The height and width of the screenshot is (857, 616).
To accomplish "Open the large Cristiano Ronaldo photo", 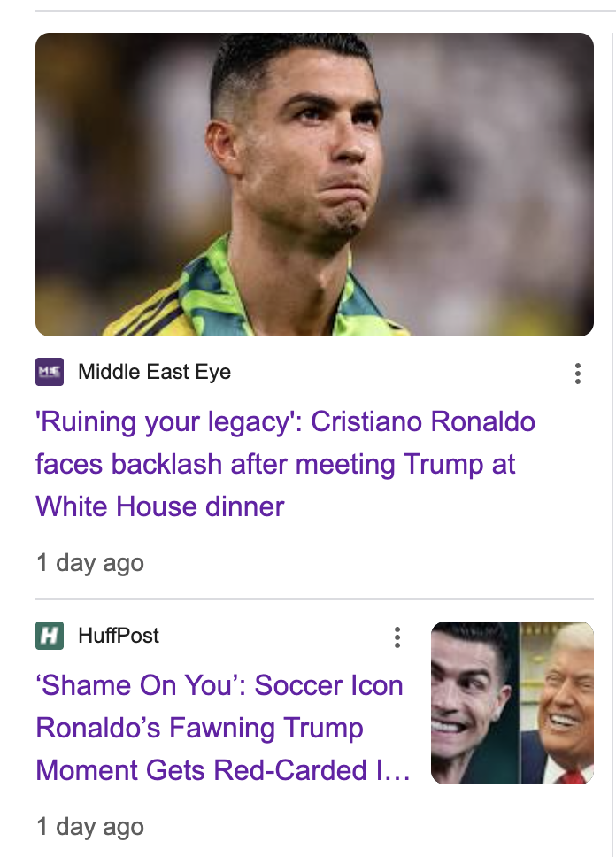I will tap(314, 184).
